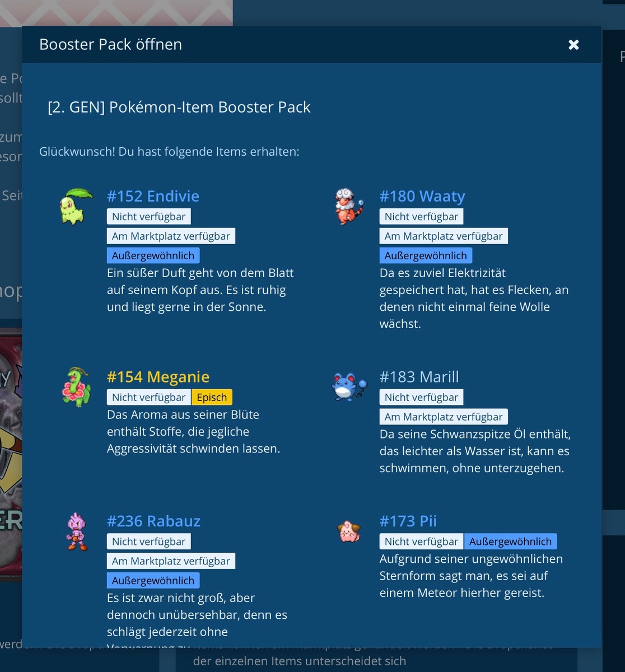The image size is (625, 672).
Task: Open the #154 Meganie item link
Action: click(158, 377)
